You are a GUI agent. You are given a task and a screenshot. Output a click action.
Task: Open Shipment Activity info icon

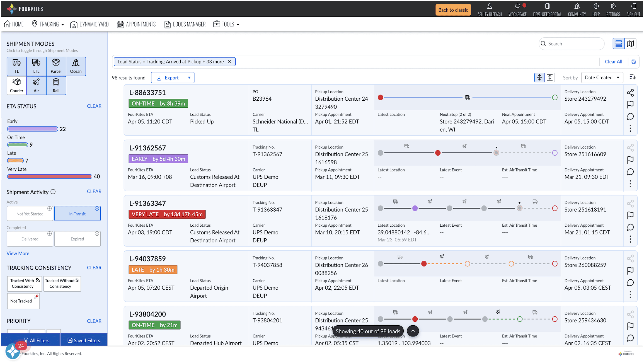[x=53, y=192]
